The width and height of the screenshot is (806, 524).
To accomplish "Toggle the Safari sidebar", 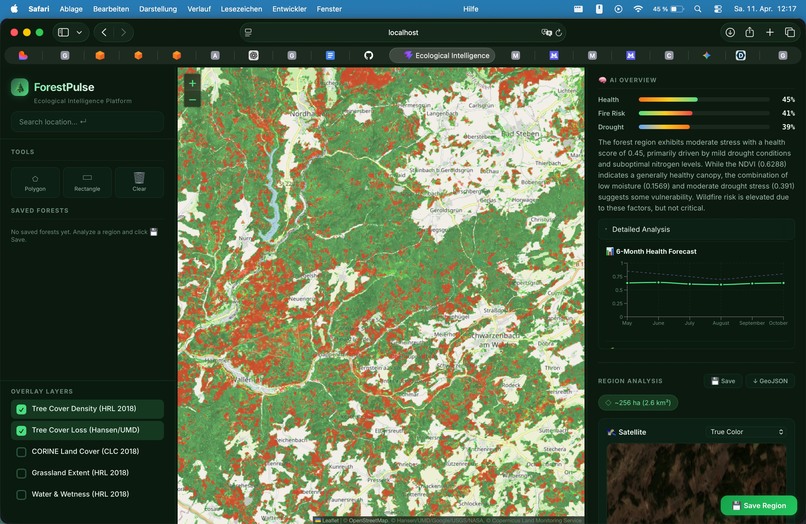I will (x=64, y=32).
